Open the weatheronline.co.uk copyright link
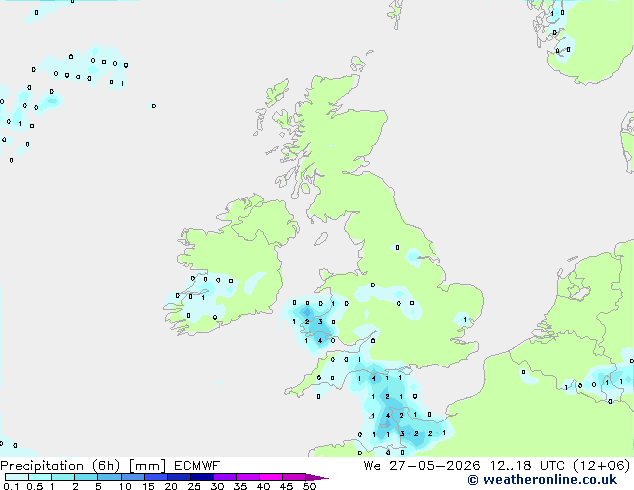 [542, 480]
